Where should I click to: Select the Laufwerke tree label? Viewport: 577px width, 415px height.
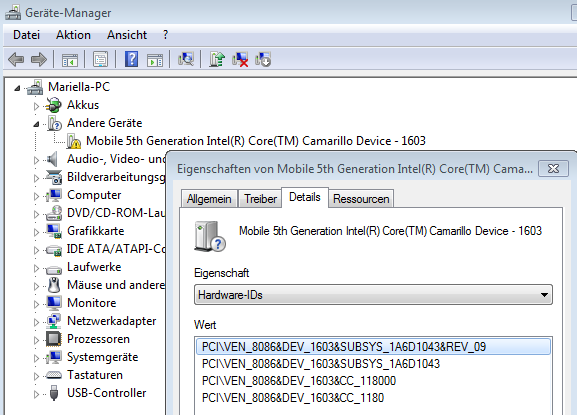click(94, 267)
